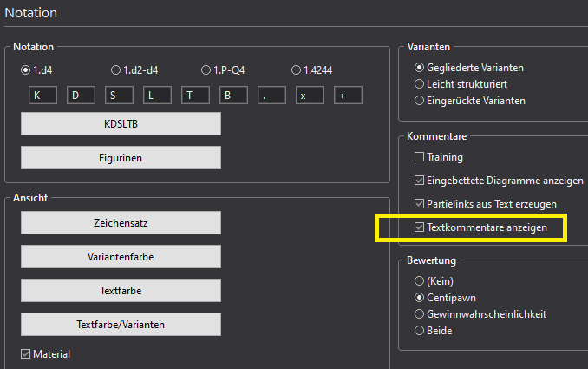This screenshot has width=588, height=369.
Task: Select Leicht strukturiert variants option
Action: (x=421, y=84)
